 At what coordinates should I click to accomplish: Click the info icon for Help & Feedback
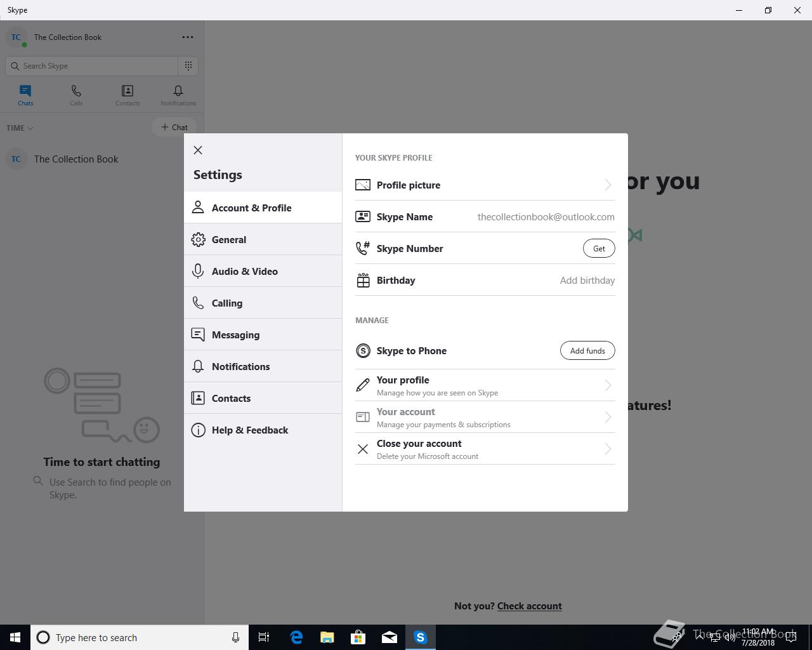(x=198, y=430)
